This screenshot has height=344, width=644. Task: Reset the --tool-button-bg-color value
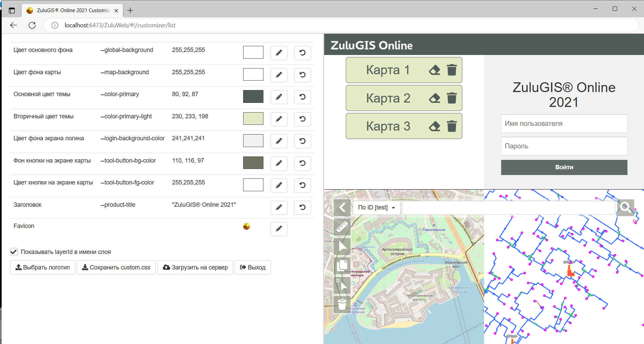click(x=302, y=163)
